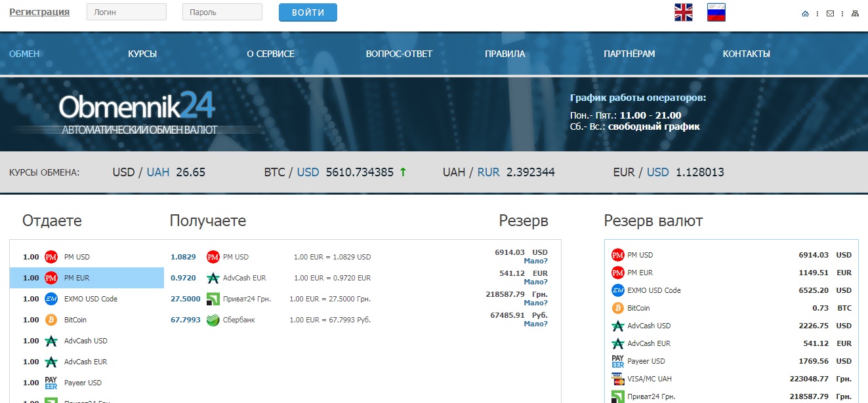Pick Сбербанк as receiving currency
This screenshot has width=868, height=403.
[x=239, y=320]
